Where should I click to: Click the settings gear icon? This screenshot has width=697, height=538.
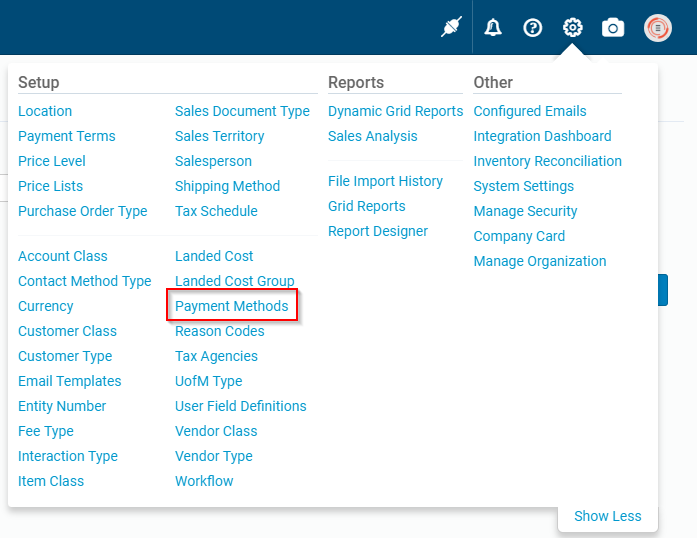pyautogui.click(x=573, y=28)
